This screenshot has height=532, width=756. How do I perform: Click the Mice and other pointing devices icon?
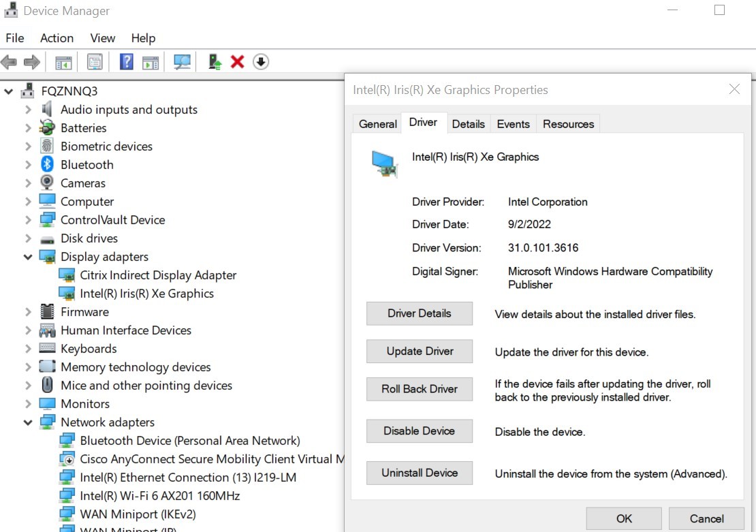point(47,385)
